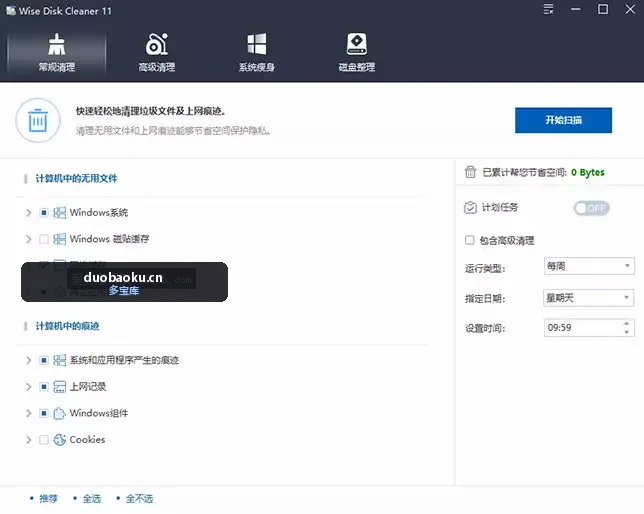Click the 计算机中的痕迹 section heading
Image resolution: width=644 pixels, height=514 pixels.
(67, 326)
